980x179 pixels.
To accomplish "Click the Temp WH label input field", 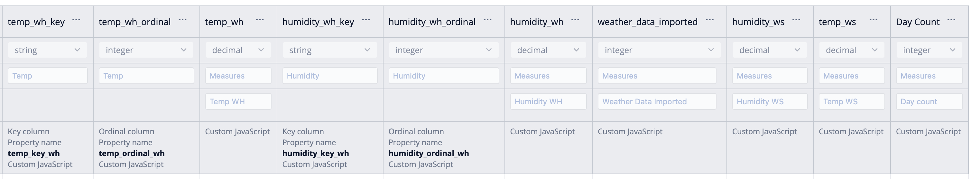I will coord(238,102).
